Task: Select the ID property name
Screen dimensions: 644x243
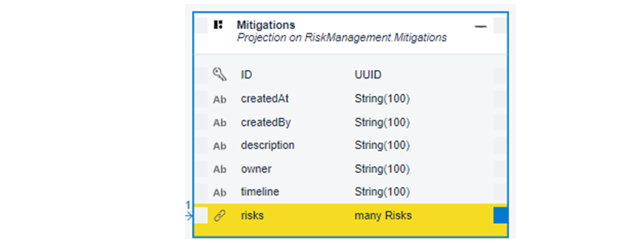Action: (246, 75)
